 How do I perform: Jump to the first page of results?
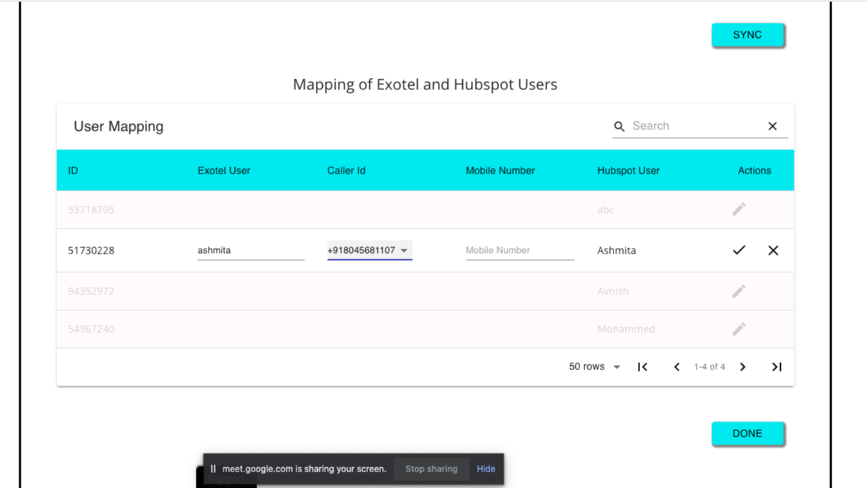coord(642,367)
